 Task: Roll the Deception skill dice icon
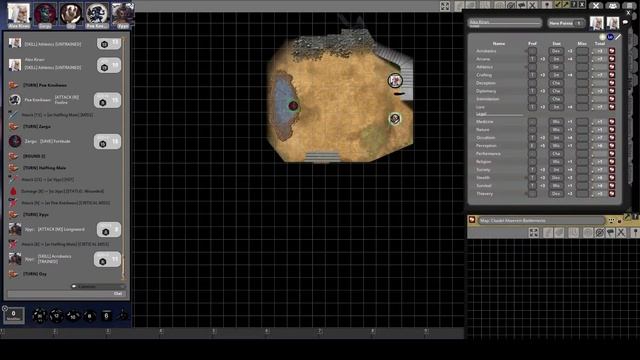point(611,83)
